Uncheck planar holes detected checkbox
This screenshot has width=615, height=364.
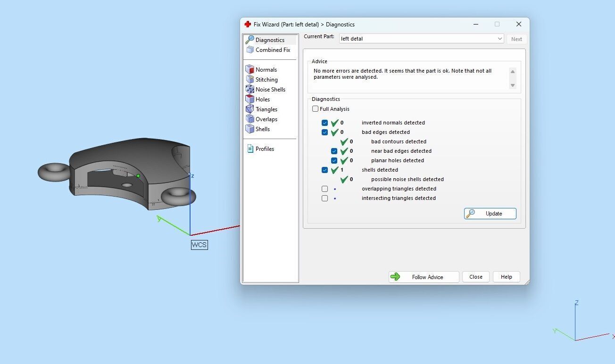pos(334,160)
